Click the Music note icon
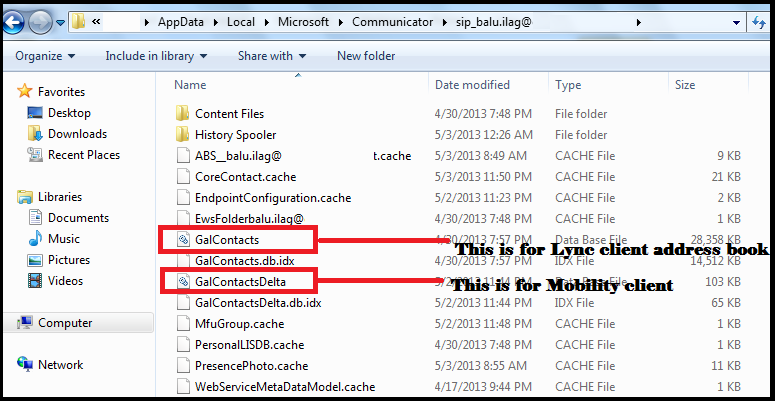Viewport: 775px width, 401px height. click(35, 239)
